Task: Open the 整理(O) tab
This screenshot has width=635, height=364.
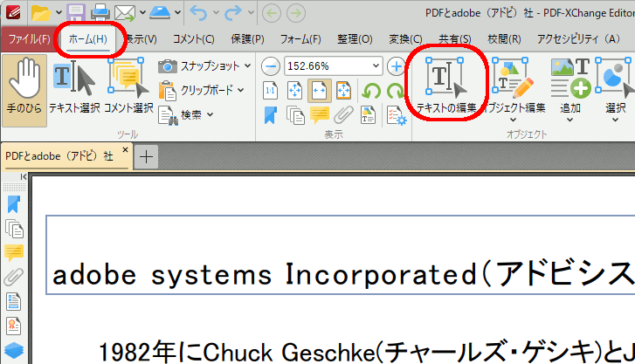Action: (355, 39)
